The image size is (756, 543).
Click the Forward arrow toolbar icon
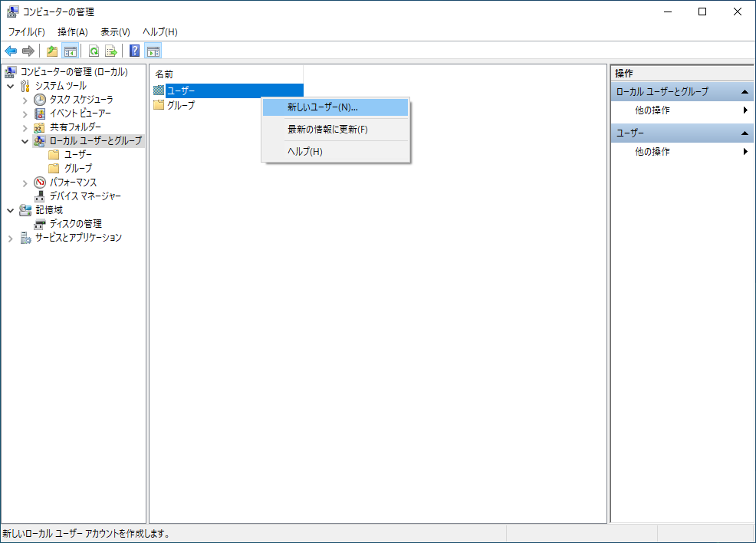pyautogui.click(x=28, y=51)
